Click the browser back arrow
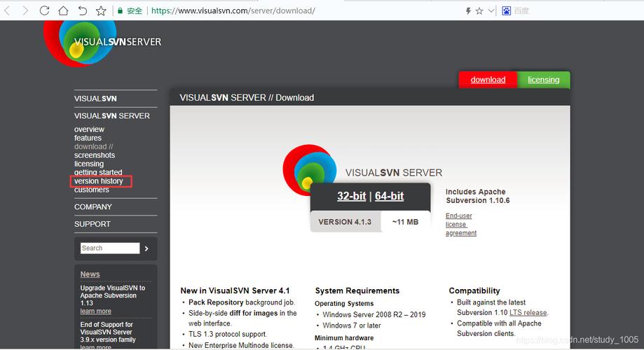644x350 pixels. (x=6, y=10)
